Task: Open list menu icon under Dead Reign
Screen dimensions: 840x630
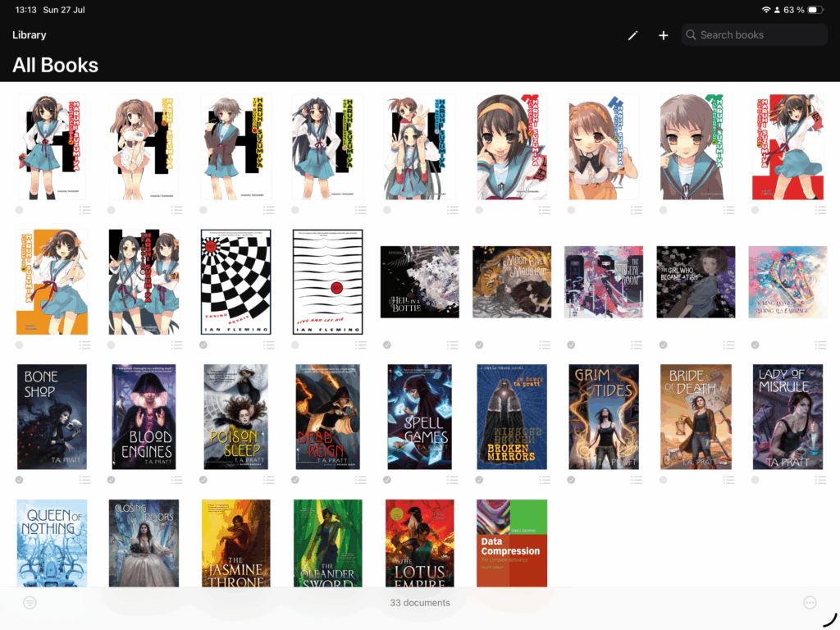Action: (361, 480)
